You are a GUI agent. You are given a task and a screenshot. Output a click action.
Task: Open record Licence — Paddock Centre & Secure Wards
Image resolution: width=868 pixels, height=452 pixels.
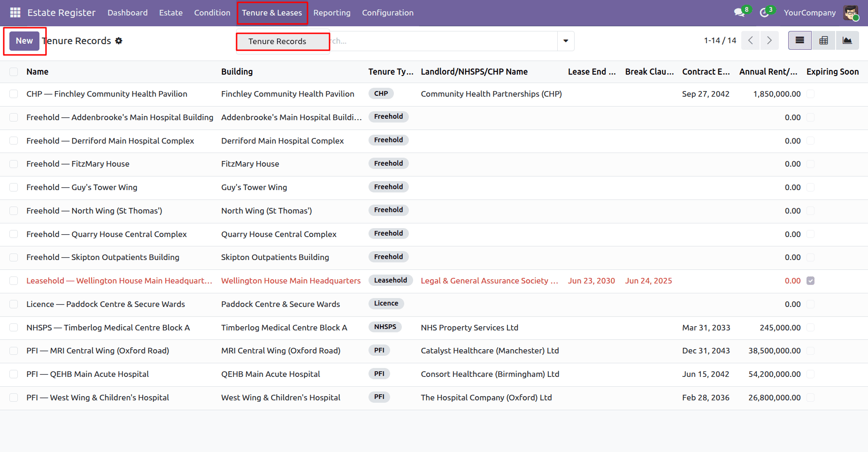(x=106, y=304)
